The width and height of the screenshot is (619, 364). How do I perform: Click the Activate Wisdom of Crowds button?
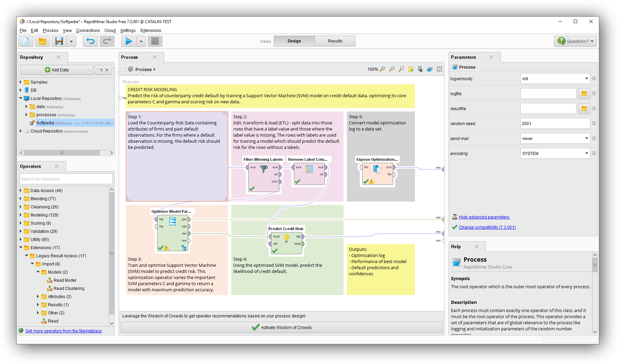coord(282,328)
